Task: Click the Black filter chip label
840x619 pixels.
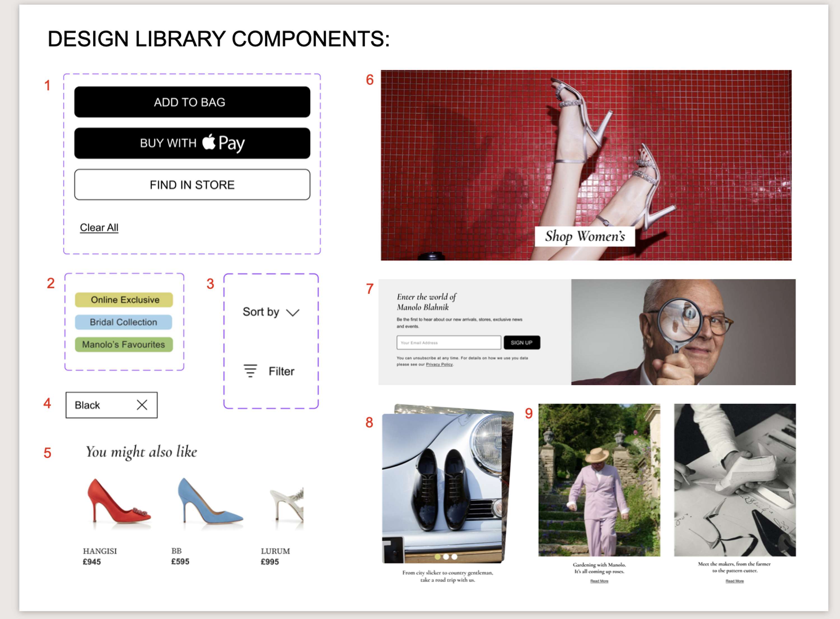Action: point(87,405)
